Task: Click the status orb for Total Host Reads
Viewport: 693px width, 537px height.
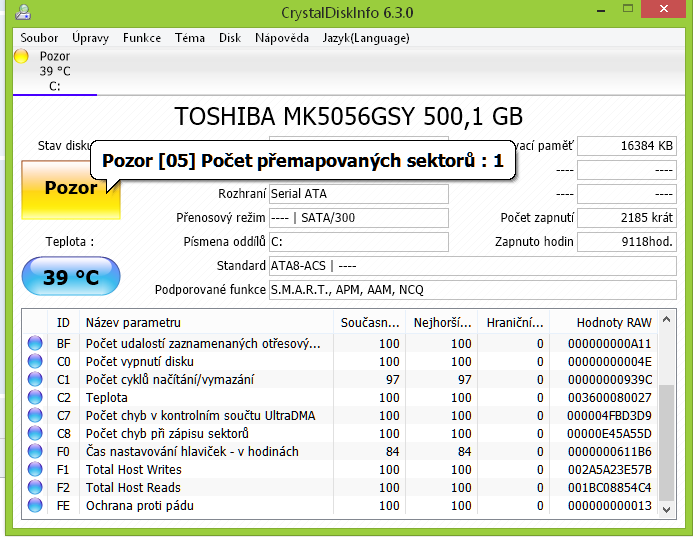Action: [36, 488]
